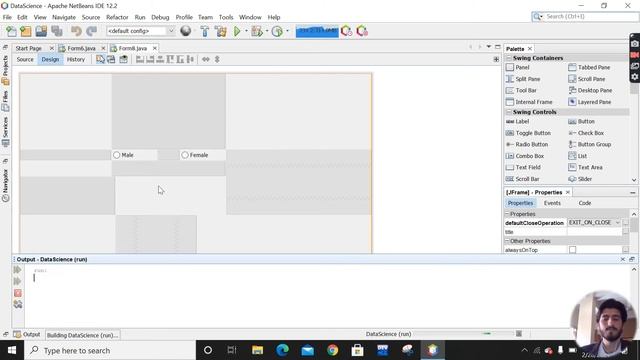Pick the Check Box palette component

point(586,133)
